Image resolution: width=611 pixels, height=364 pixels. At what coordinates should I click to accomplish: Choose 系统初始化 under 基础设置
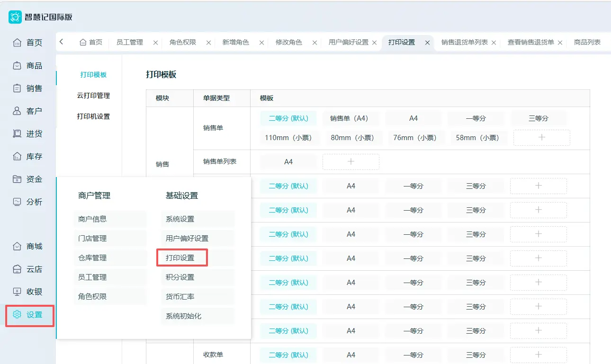pos(198,316)
